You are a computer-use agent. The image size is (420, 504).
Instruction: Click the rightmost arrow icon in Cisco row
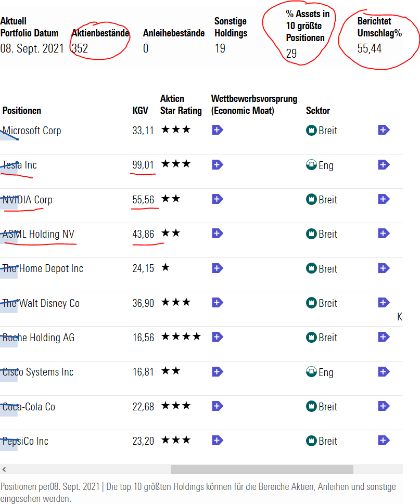click(384, 372)
